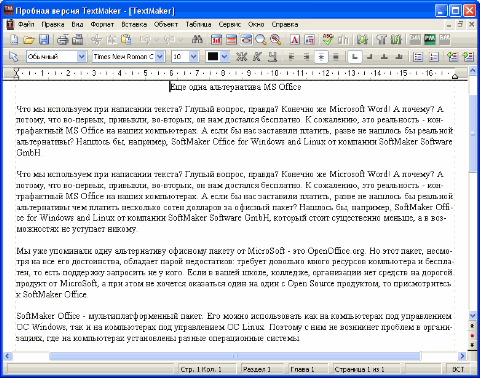Click the black font color swatch
Viewport: 480px width, 378px height.
point(213,57)
